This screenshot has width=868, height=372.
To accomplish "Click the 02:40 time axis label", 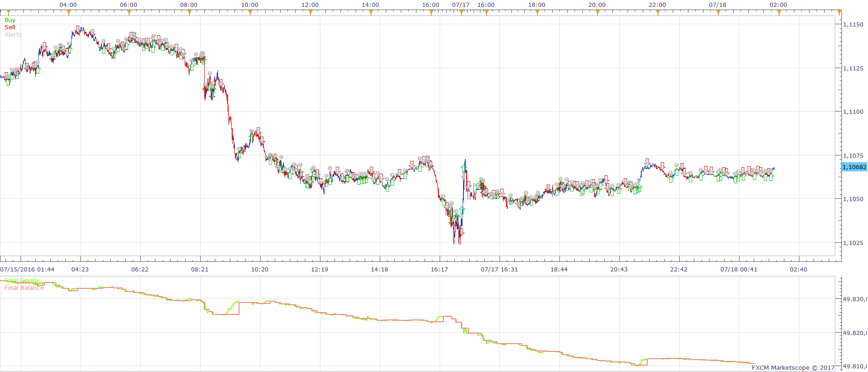I will click(799, 270).
